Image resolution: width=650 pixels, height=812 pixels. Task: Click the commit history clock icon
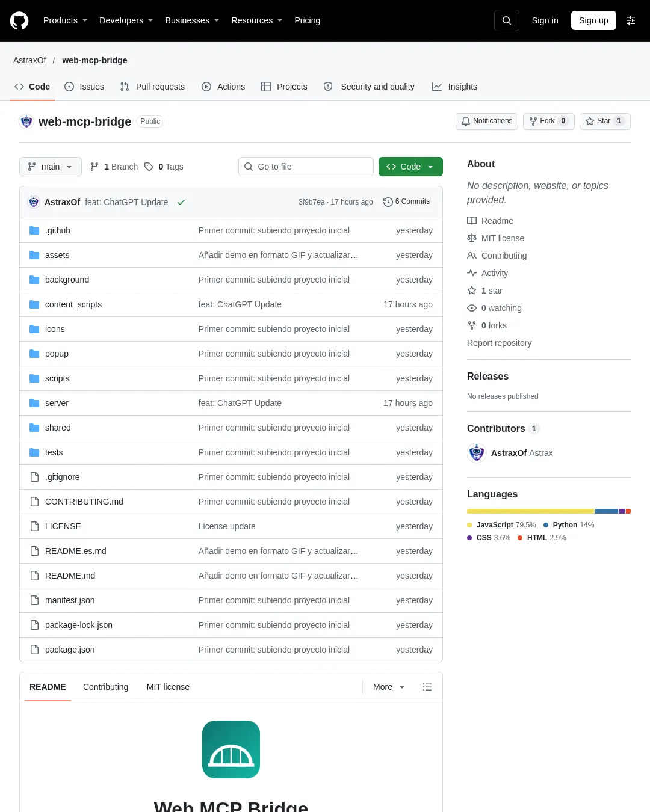(388, 202)
